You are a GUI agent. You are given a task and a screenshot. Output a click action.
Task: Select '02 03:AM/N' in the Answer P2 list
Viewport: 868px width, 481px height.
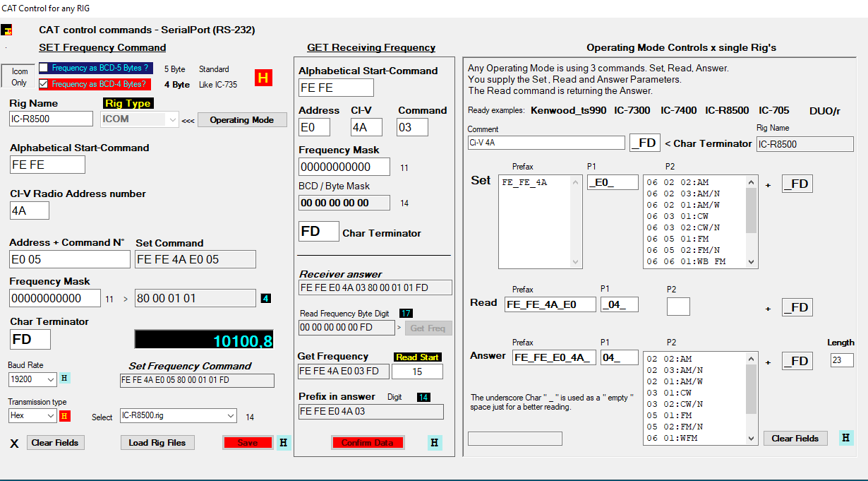pos(675,370)
